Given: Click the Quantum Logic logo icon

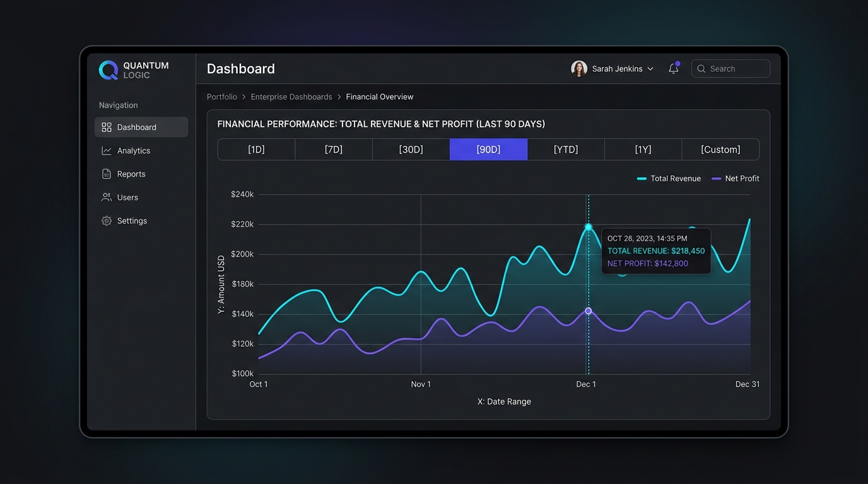Looking at the screenshot, I should 108,70.
